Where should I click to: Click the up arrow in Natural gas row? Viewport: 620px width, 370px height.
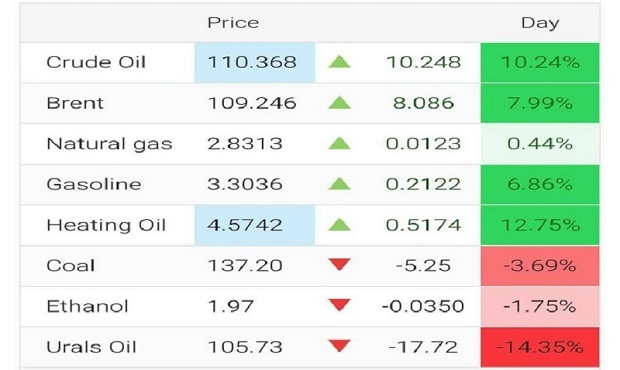(339, 143)
